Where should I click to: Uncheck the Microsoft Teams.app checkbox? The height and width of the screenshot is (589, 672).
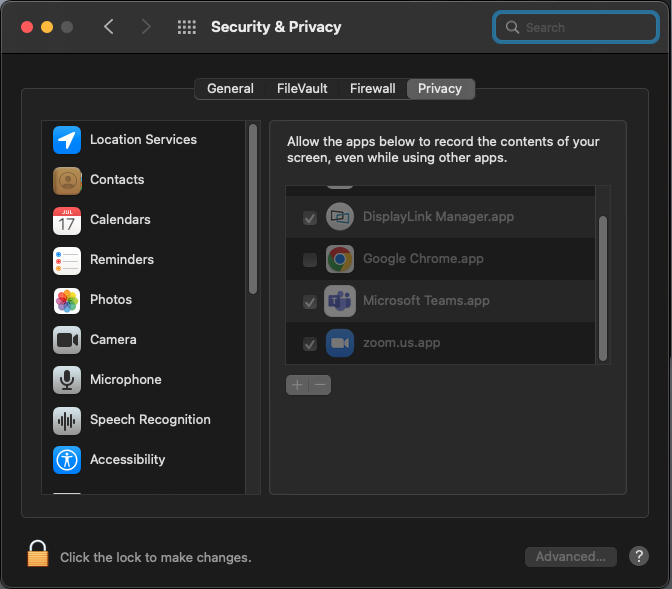pos(309,302)
